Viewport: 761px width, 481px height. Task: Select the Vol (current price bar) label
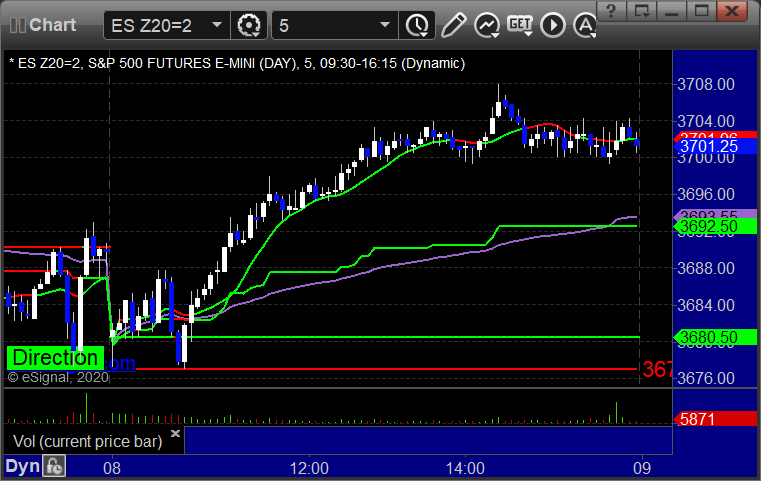87,442
